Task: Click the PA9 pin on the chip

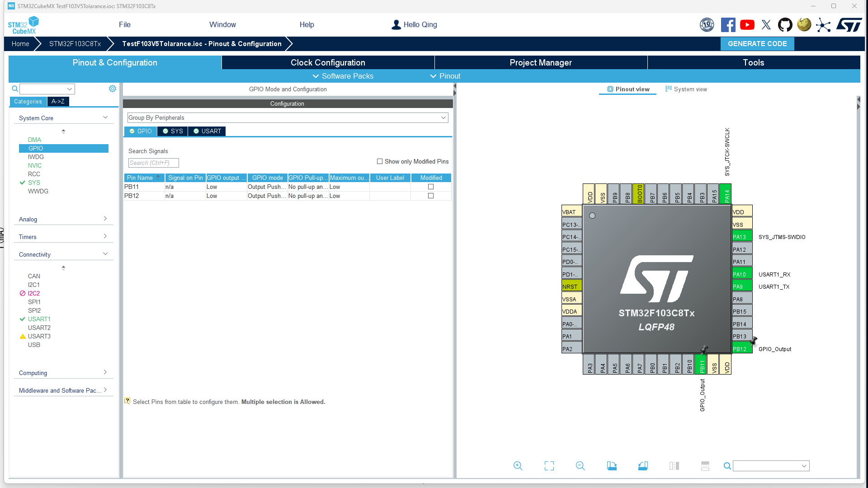Action: pyautogui.click(x=742, y=286)
